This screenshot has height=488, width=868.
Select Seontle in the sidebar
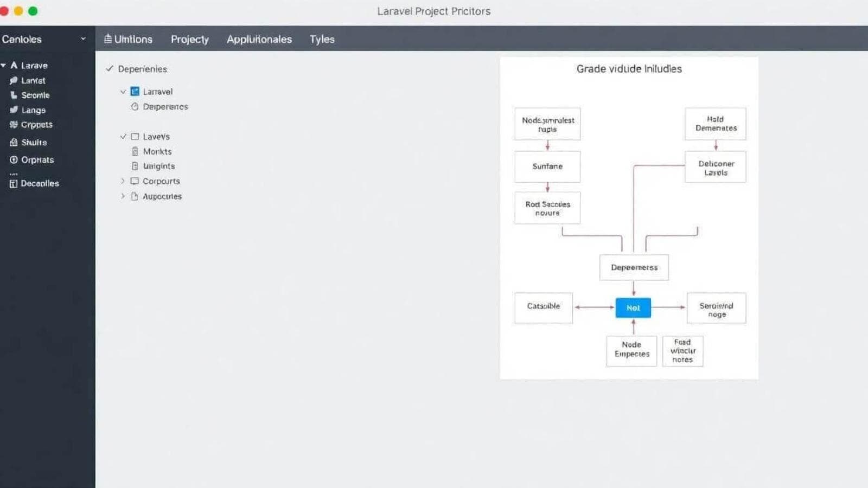click(35, 95)
